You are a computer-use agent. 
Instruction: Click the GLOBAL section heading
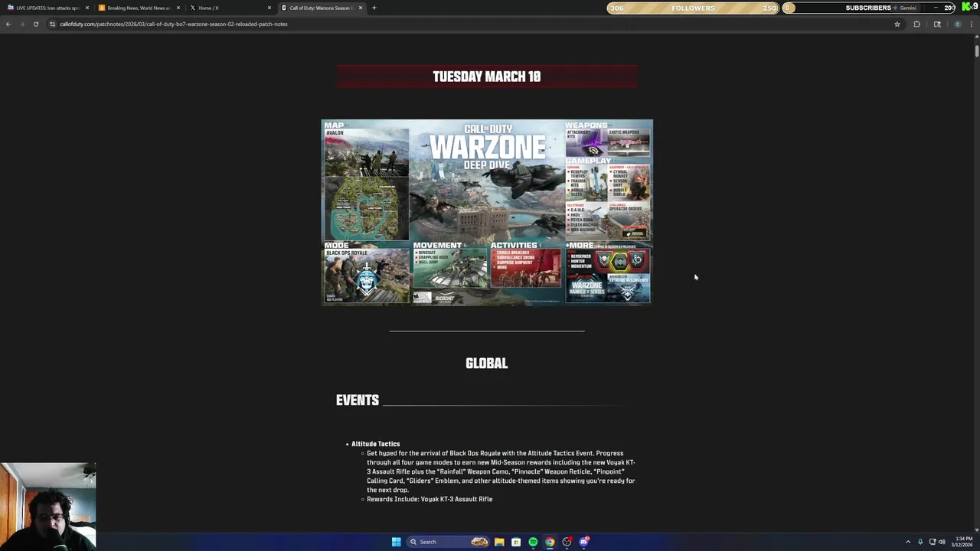[x=487, y=364]
